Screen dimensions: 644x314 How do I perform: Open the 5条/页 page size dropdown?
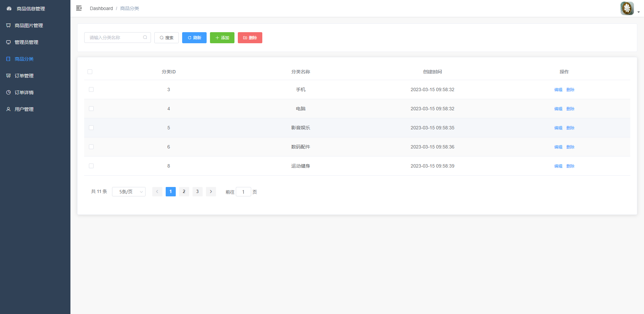pos(129,192)
